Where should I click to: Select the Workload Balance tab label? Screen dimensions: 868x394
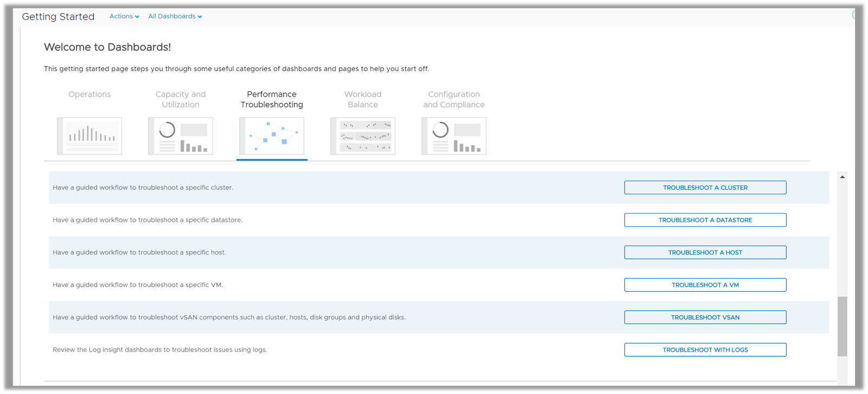[363, 99]
